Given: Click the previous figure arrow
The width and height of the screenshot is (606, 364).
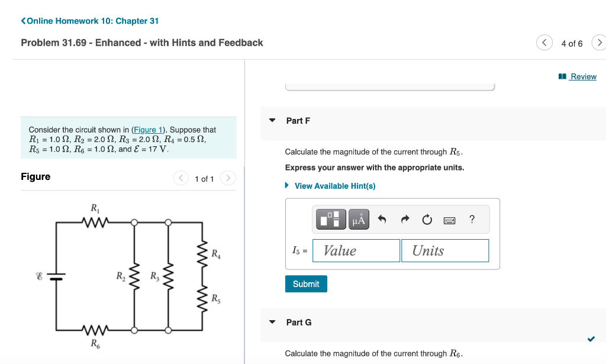Looking at the screenshot, I should pyautogui.click(x=180, y=178).
